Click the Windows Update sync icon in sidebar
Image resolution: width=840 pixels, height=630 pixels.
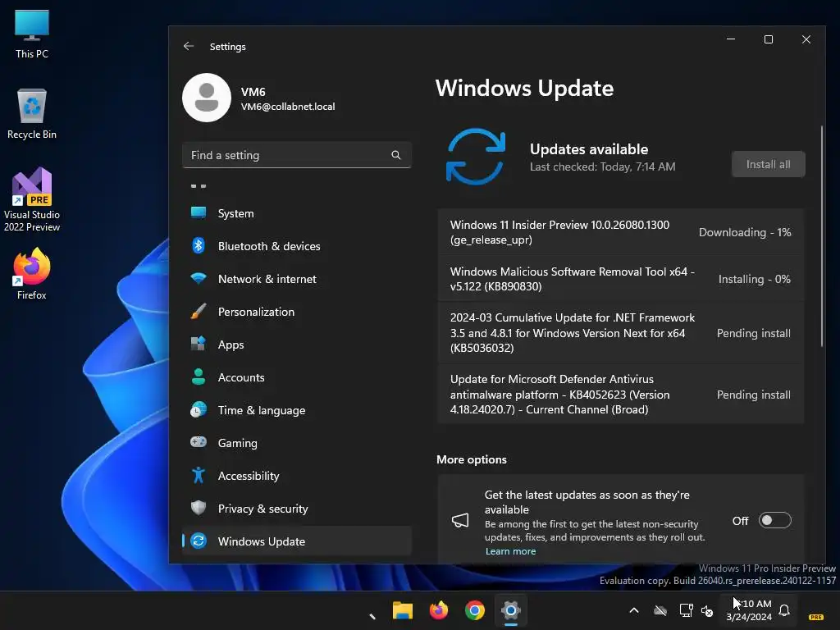(199, 541)
